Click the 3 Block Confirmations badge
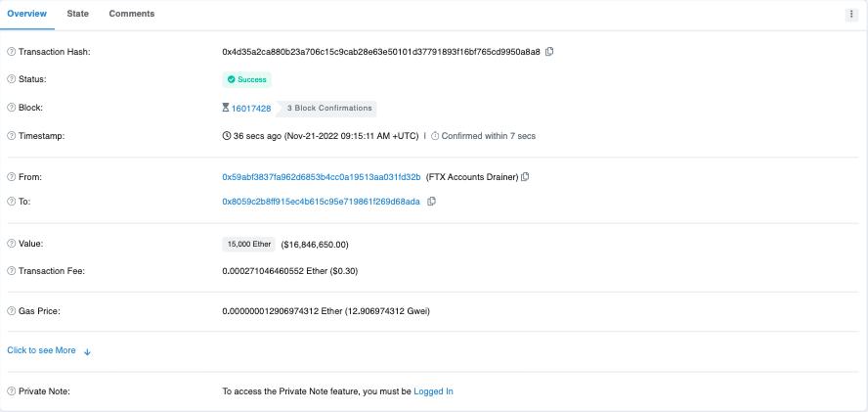 click(x=328, y=108)
